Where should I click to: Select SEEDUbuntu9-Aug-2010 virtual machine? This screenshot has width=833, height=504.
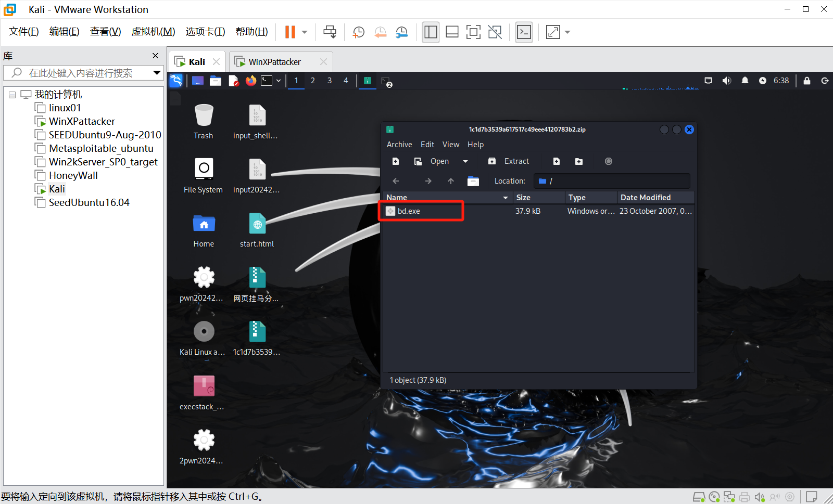105,135
